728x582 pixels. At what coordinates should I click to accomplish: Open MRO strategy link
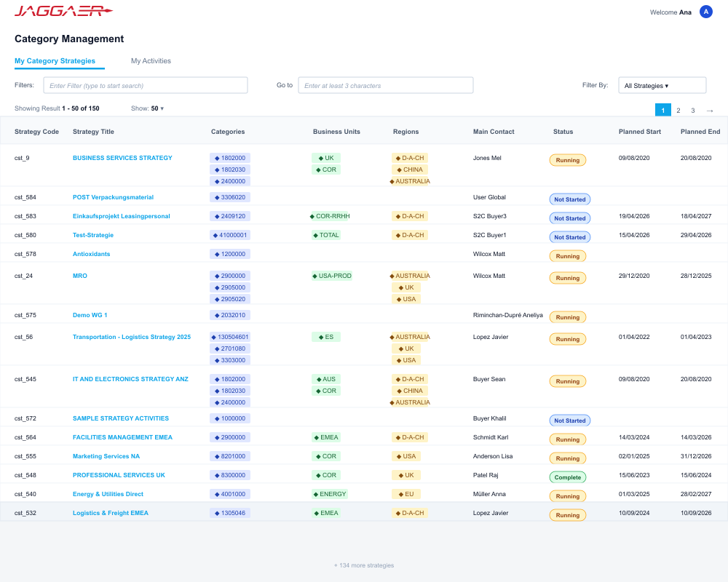coord(80,276)
